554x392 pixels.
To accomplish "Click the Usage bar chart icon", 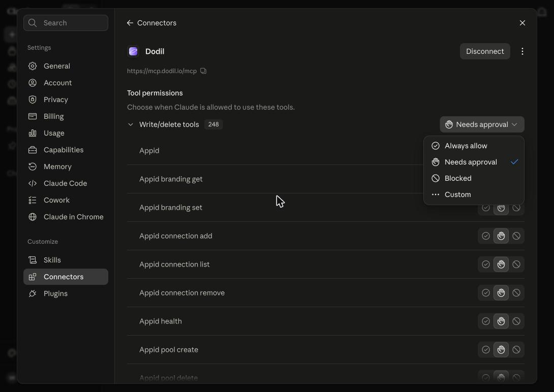I will pyautogui.click(x=33, y=133).
